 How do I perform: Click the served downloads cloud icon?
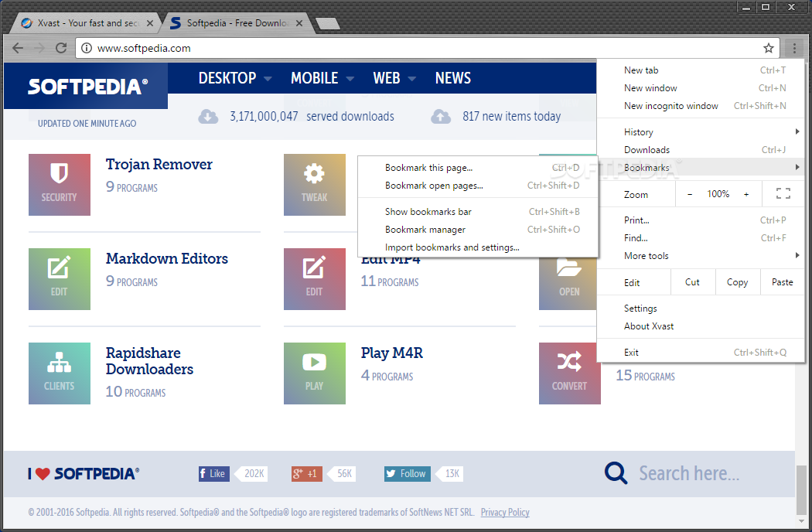coord(208,117)
